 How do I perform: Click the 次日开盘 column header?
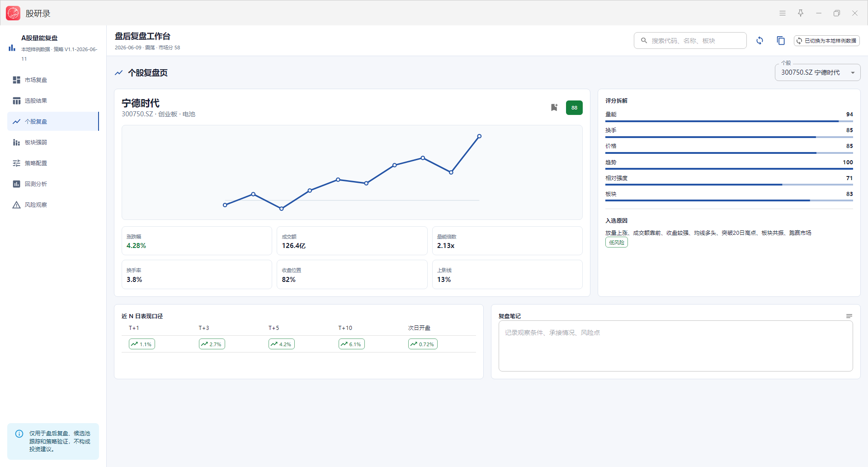coord(419,328)
